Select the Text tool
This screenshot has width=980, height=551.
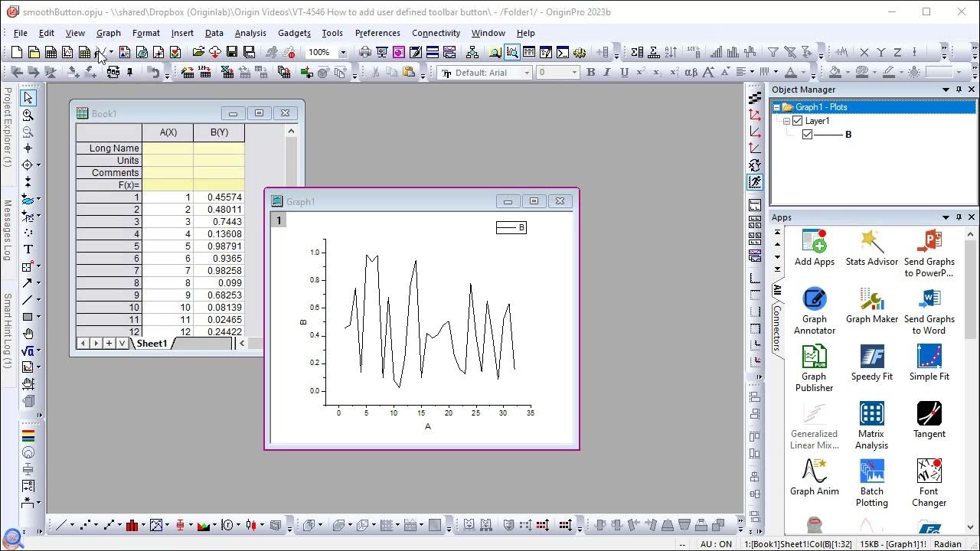point(28,249)
